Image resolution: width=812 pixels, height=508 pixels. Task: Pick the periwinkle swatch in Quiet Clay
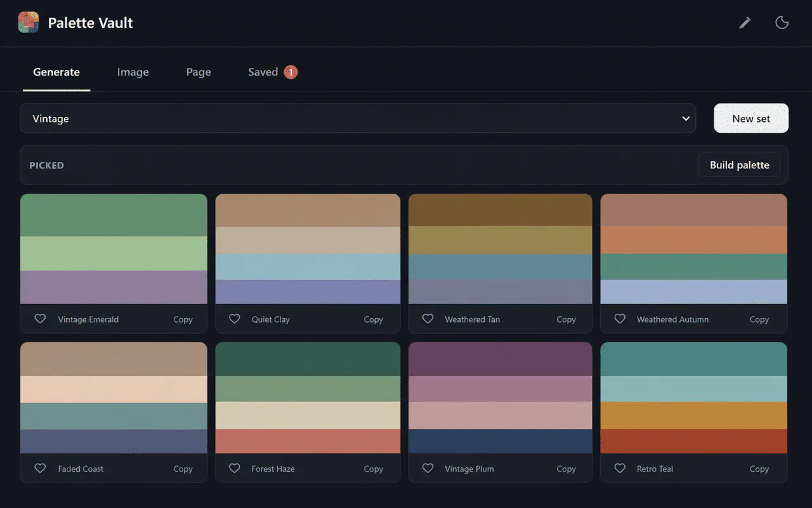pyautogui.click(x=308, y=292)
